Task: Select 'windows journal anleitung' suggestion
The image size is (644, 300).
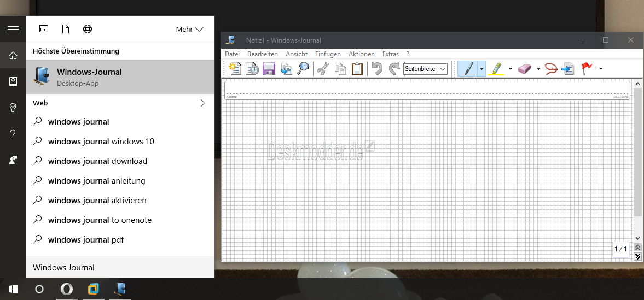Action: click(x=120, y=180)
